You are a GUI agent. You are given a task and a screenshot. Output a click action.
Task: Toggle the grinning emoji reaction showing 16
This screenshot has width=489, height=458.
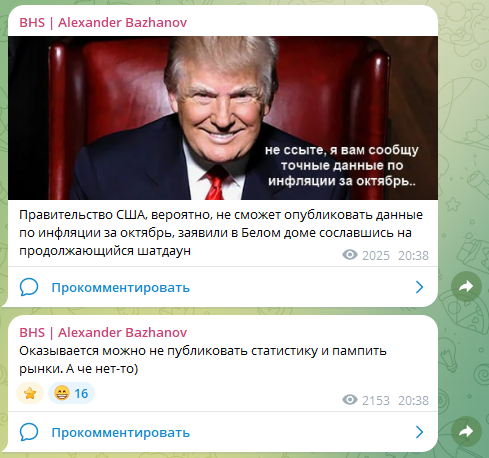(x=71, y=393)
